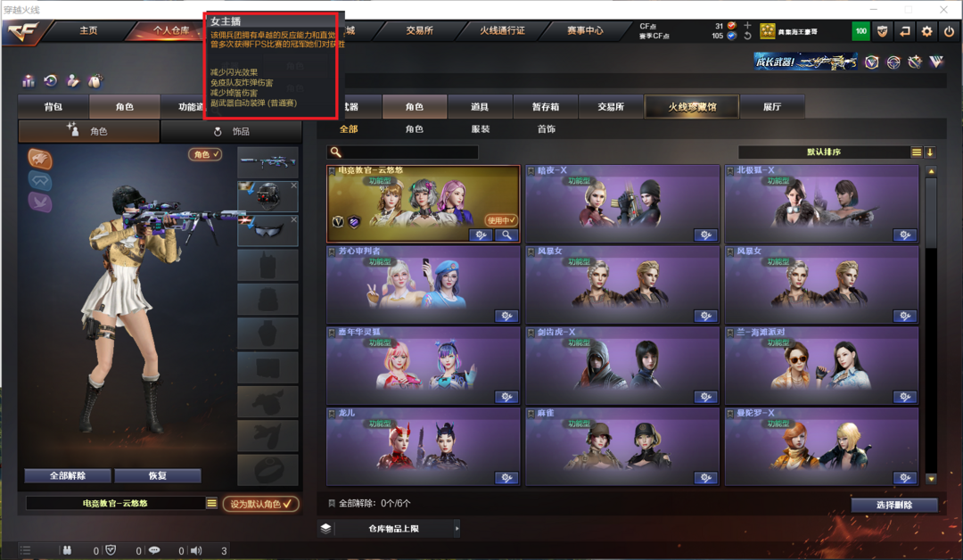Click the magnifier on 电竞教官-云悠悠 card
963x560 pixels.
[506, 235]
